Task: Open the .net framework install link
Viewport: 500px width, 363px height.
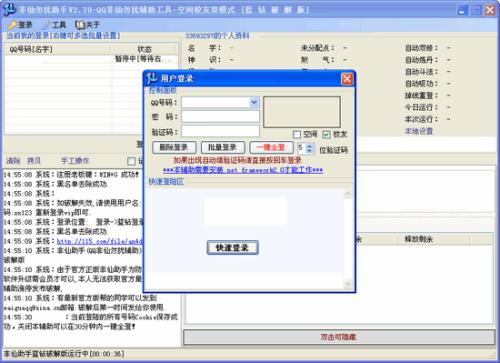Action: pyautogui.click(x=243, y=170)
